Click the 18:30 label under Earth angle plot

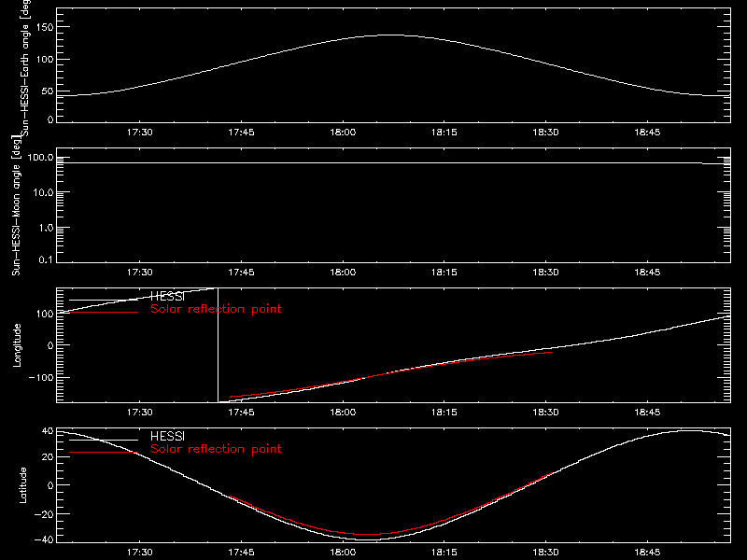545,133
